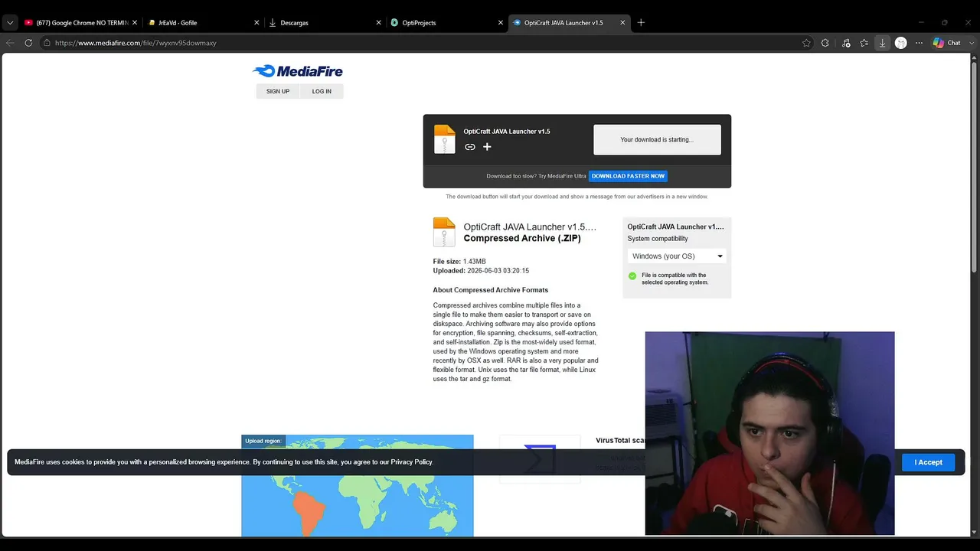Select the OptiCraft JAVA Launcher v1.5 tab
Screen dimensions: 980x551
pyautogui.click(x=568, y=23)
